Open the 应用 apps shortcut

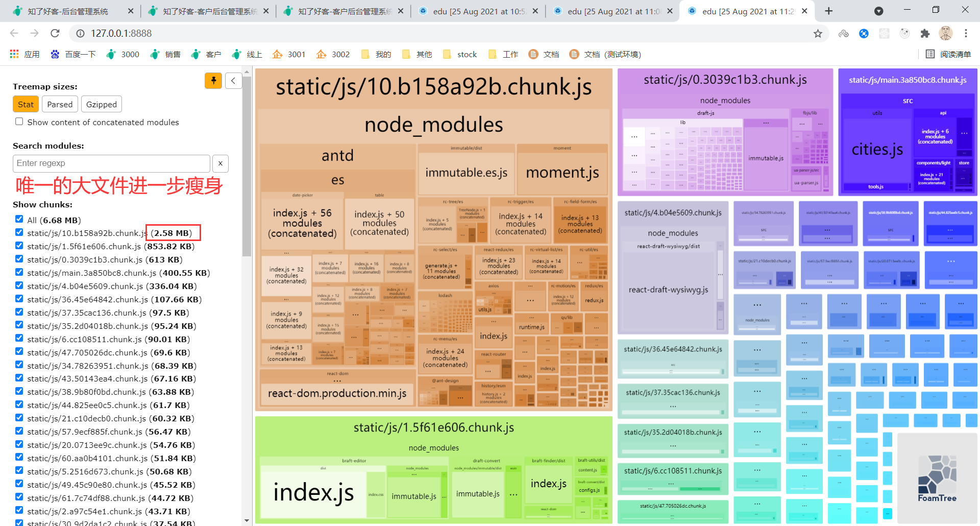pyautogui.click(x=24, y=54)
